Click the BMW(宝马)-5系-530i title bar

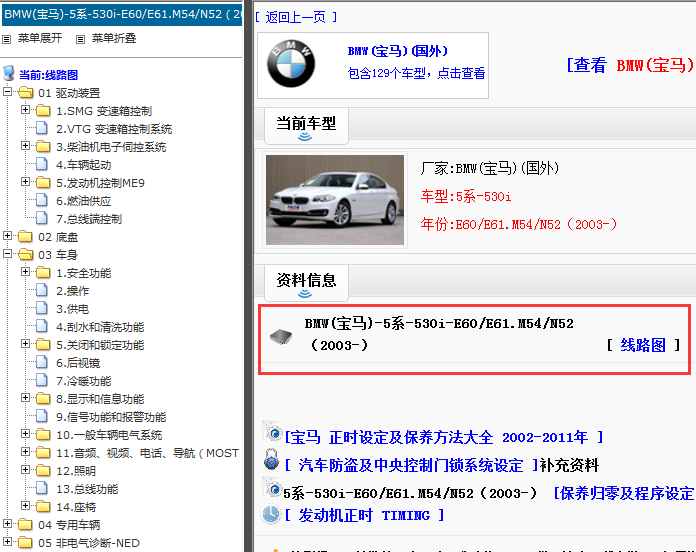click(122, 14)
